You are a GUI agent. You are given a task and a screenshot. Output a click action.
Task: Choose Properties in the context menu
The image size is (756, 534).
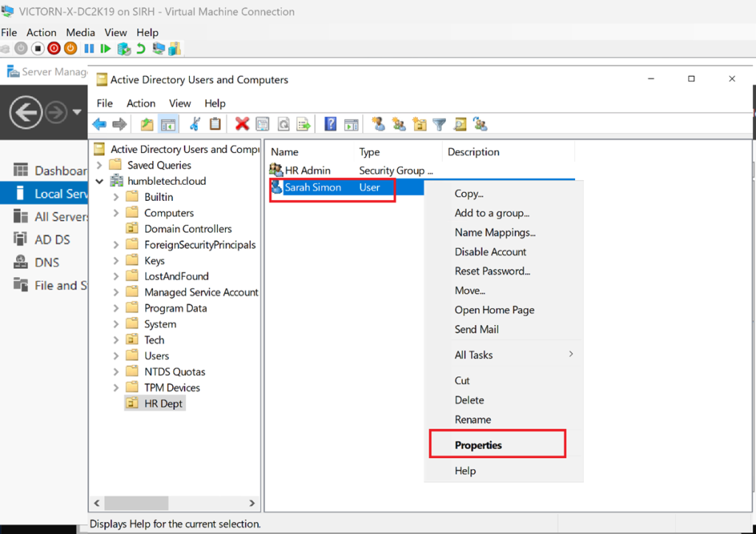point(504,445)
